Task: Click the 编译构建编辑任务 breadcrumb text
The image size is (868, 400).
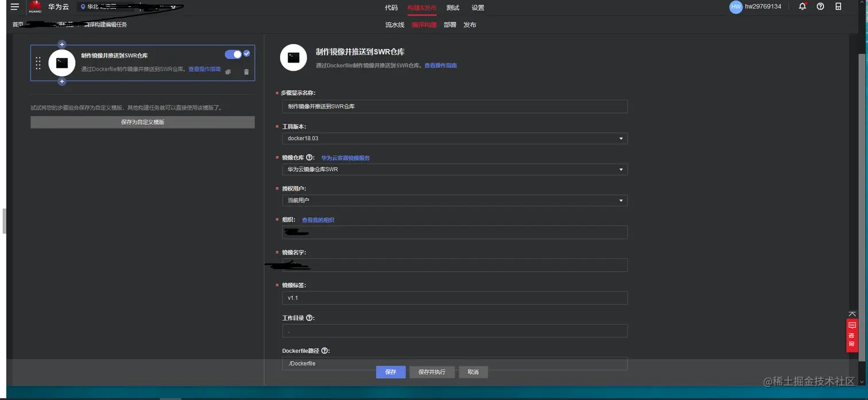Action: 106,25
